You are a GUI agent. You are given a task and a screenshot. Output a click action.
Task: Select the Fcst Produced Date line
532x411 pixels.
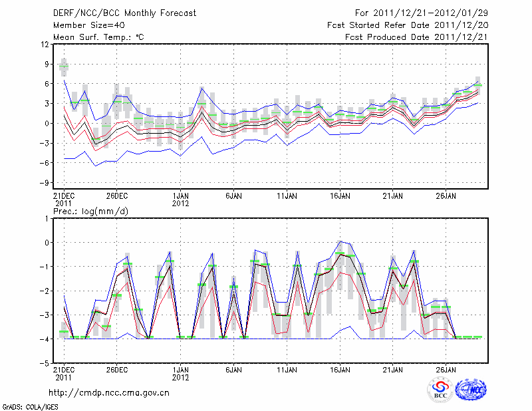416,37
